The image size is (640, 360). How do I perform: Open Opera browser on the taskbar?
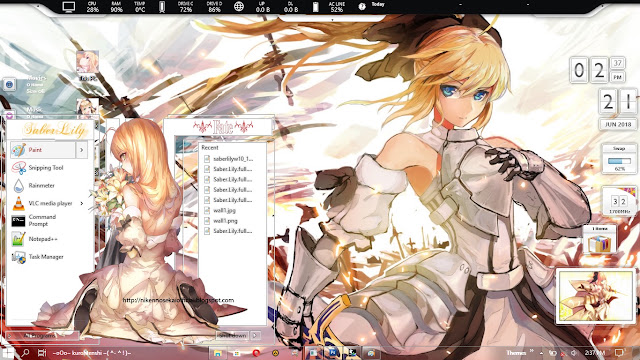pos(256,353)
